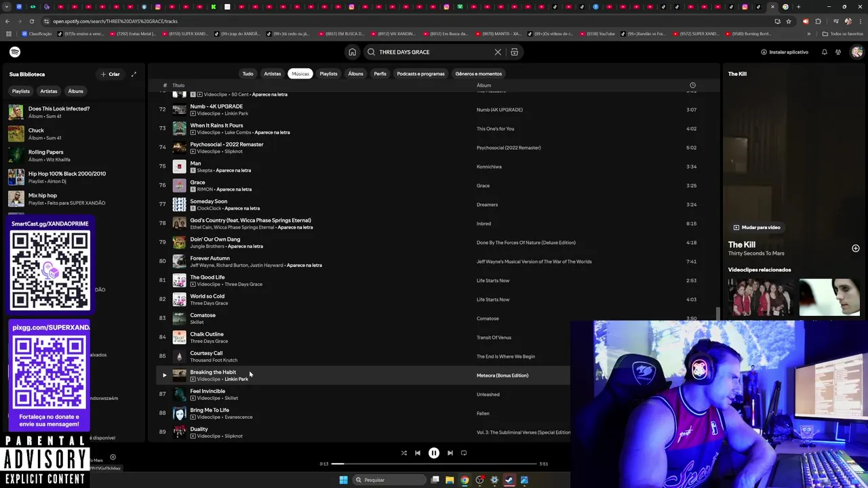
Task: Open the Spotify home logo
Action: coord(15,52)
